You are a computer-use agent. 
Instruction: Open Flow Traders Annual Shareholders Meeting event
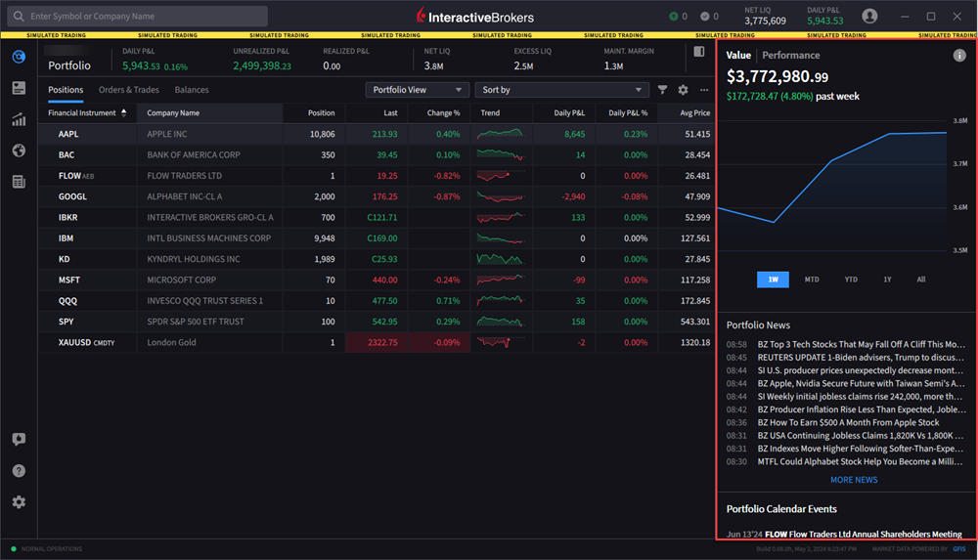[845, 534]
